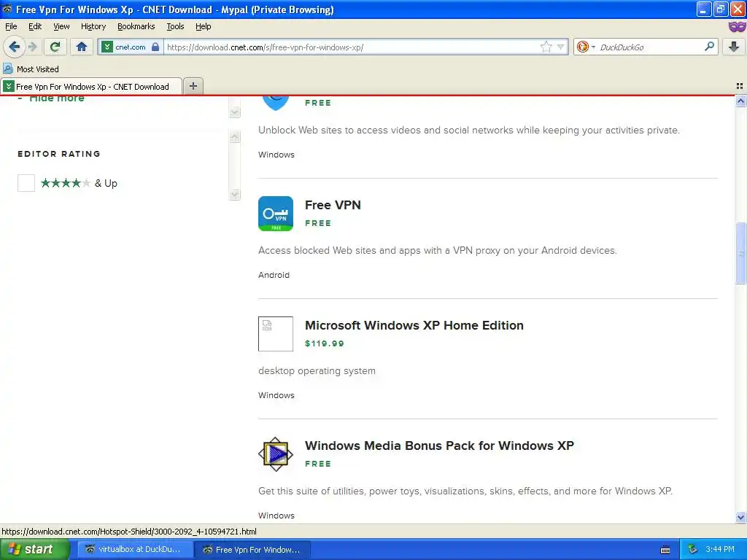Click the Forward arrow button
Screen dimensions: 747x560
point(32,47)
